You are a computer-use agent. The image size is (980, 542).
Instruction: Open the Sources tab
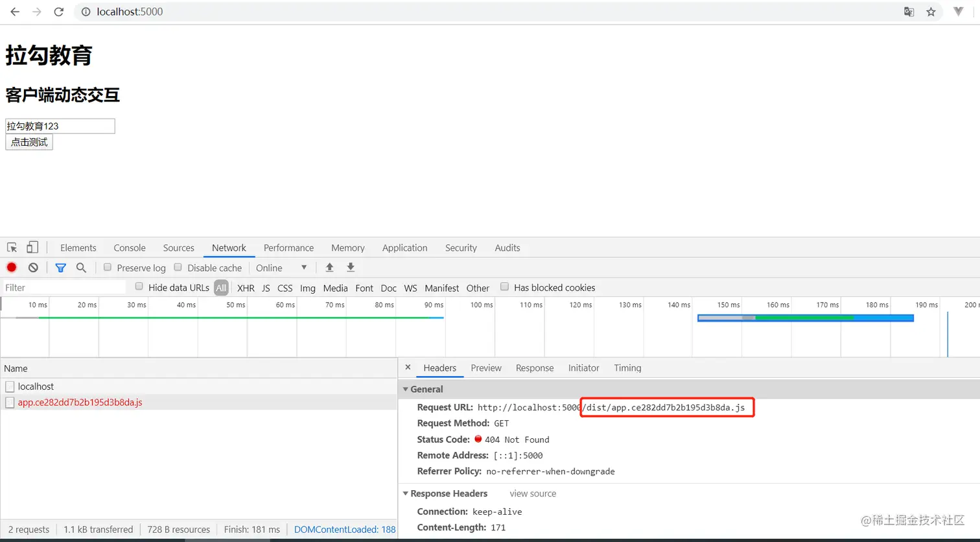click(x=179, y=248)
